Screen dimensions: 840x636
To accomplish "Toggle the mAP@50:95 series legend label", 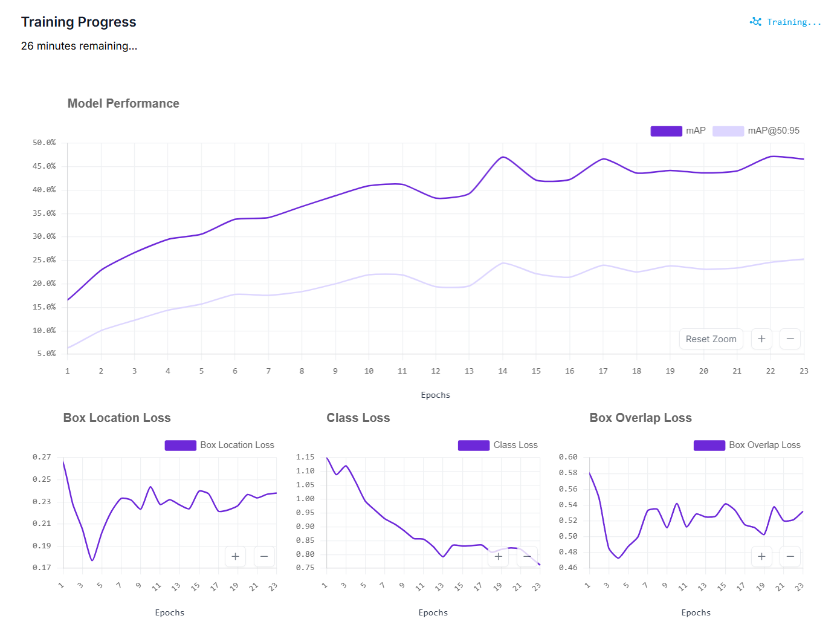I will pyautogui.click(x=774, y=131).
